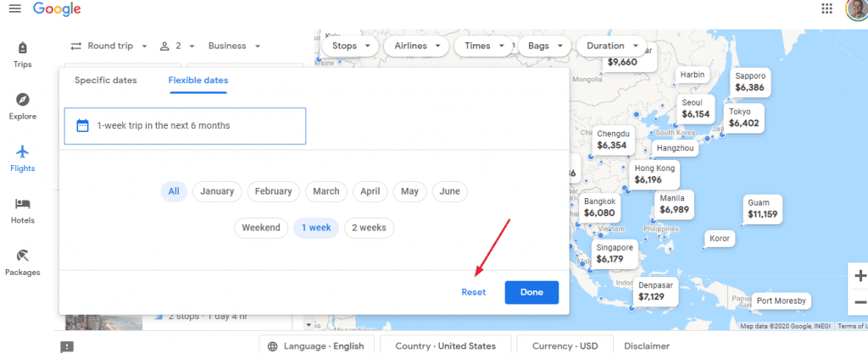Image resolution: width=868 pixels, height=353 pixels.
Task: Click the 1-week trip date field
Action: click(185, 126)
